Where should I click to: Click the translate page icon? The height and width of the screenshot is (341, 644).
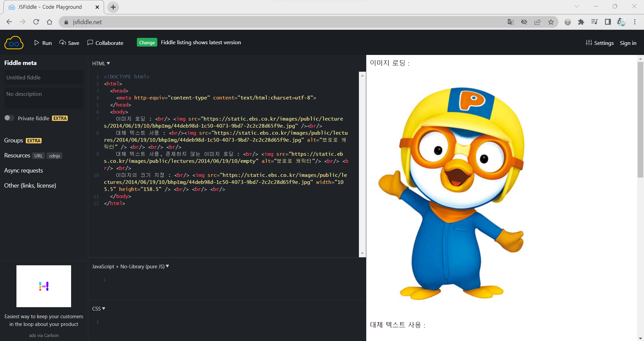511,22
